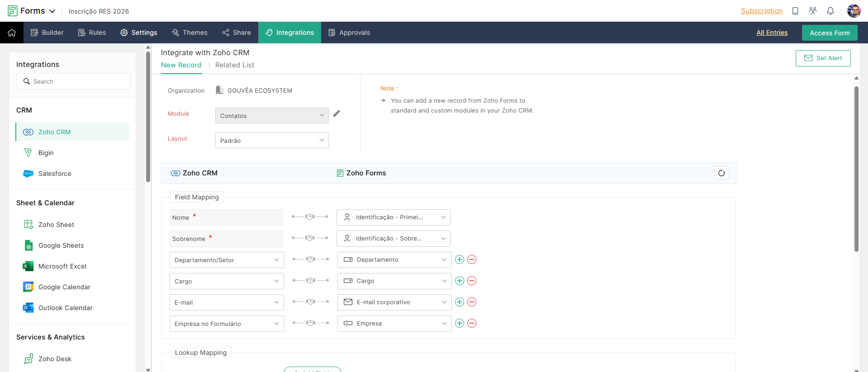Click the refresh icon in mapping header
The width and height of the screenshot is (868, 372).
(721, 173)
